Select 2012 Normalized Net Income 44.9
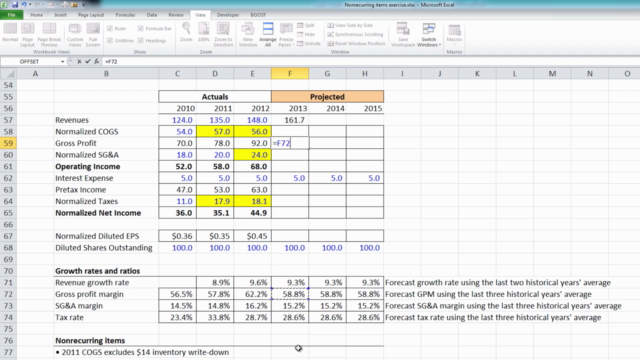The width and height of the screenshot is (640, 360). pos(252,213)
